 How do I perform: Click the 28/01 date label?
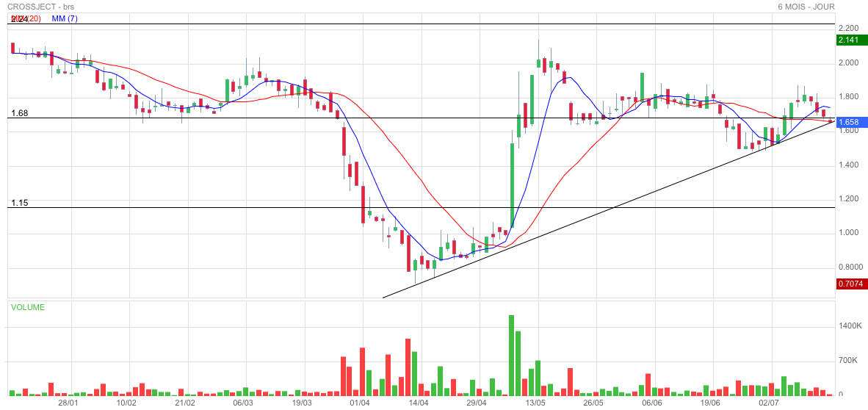coord(67,402)
